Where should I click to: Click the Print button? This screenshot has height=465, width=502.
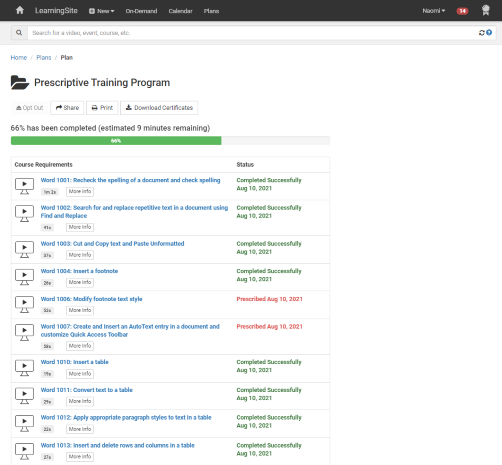102,108
